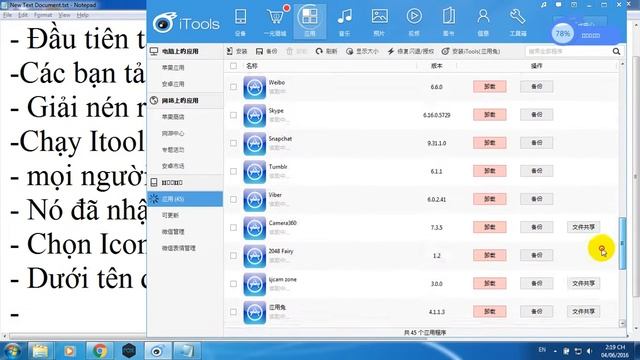
Task: Click the file sharing button for ljcam zone
Action: (583, 283)
